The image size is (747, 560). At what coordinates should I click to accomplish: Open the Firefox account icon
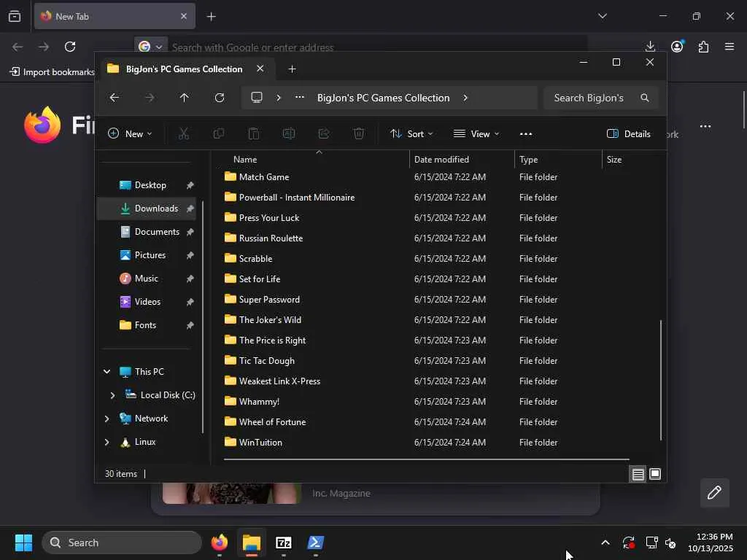tap(677, 46)
